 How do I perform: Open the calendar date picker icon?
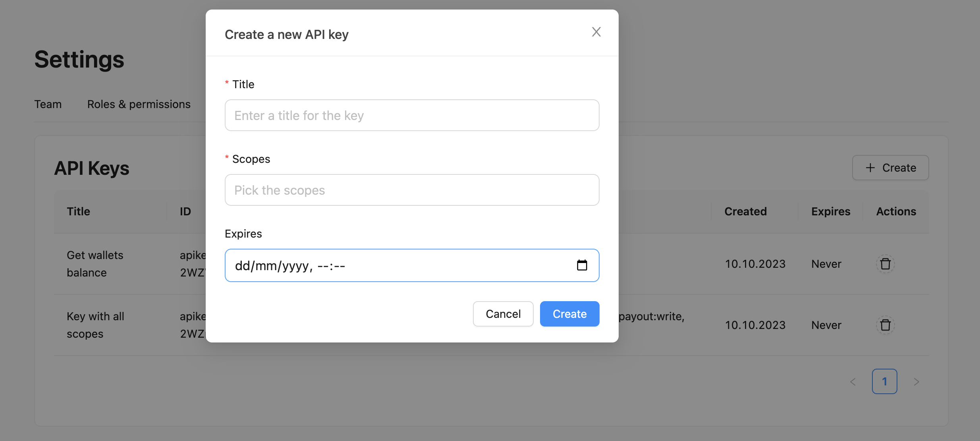(x=582, y=265)
